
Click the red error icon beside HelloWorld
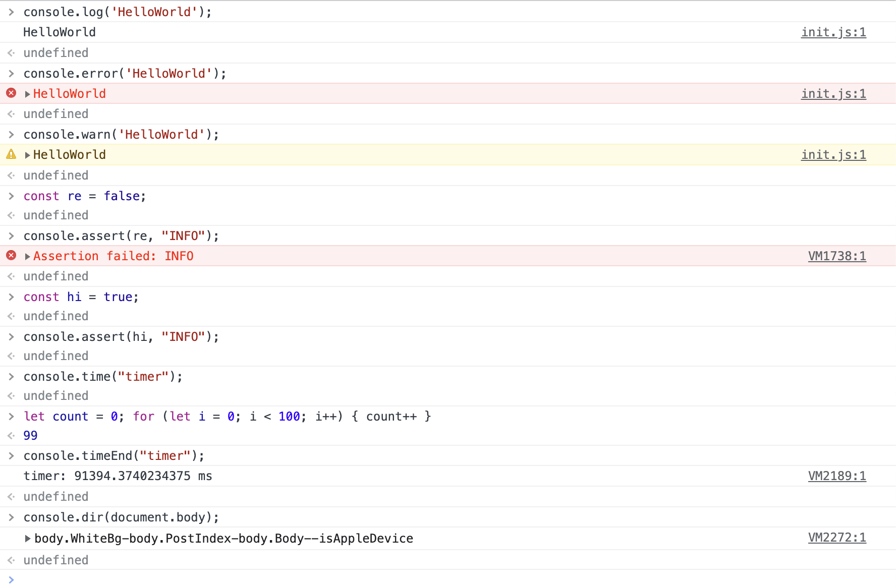click(x=11, y=93)
